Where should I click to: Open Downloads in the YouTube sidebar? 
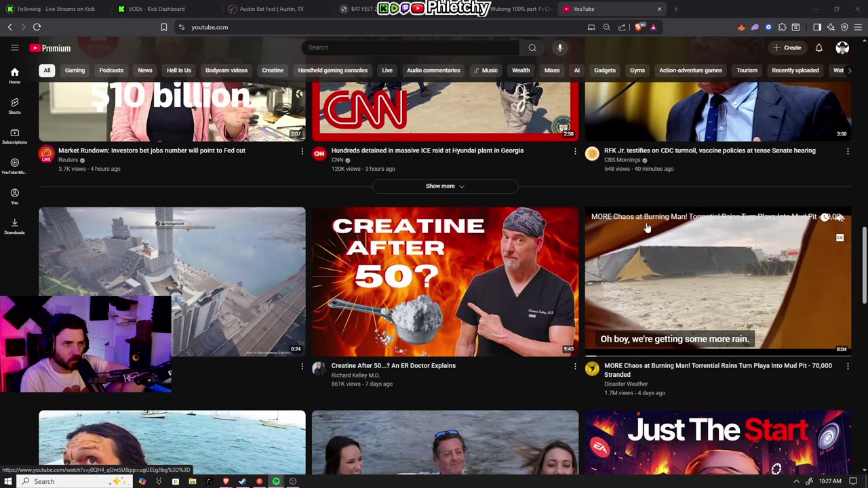click(x=14, y=226)
